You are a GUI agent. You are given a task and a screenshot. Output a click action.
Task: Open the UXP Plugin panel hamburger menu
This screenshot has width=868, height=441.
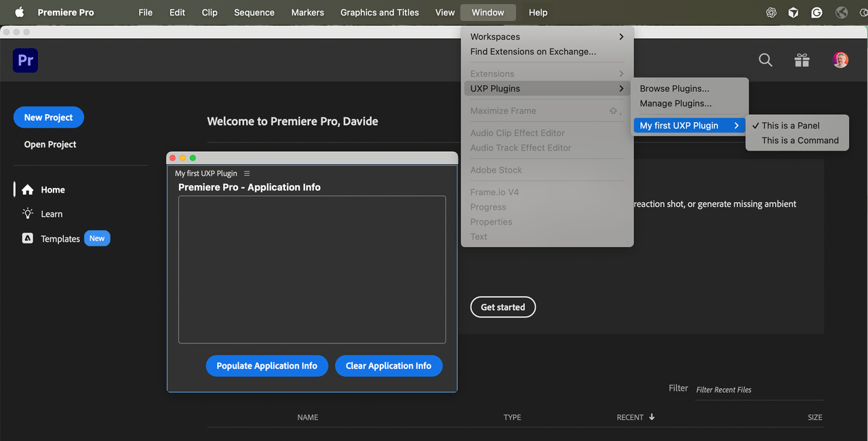click(246, 173)
